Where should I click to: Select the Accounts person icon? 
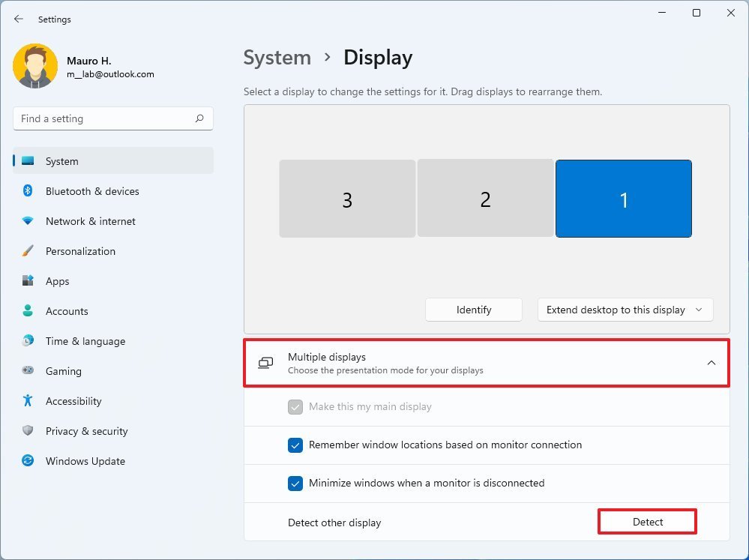(x=28, y=311)
